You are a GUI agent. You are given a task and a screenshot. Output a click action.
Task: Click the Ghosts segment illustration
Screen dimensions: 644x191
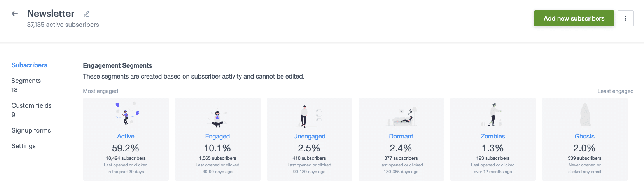(584, 115)
